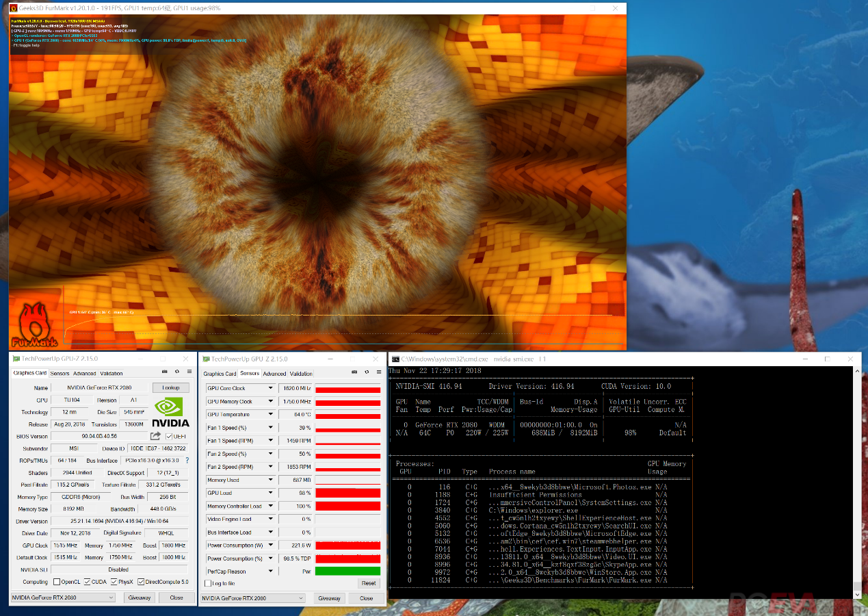Open the Memory Controller Load dropdown
The image size is (868, 616).
[x=271, y=506]
